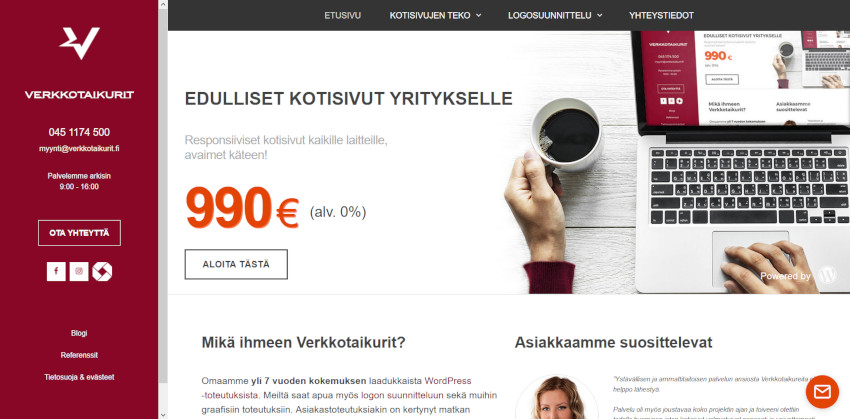This screenshot has height=419, width=850.
Task: Open the orange mail chat bubble
Action: (822, 392)
